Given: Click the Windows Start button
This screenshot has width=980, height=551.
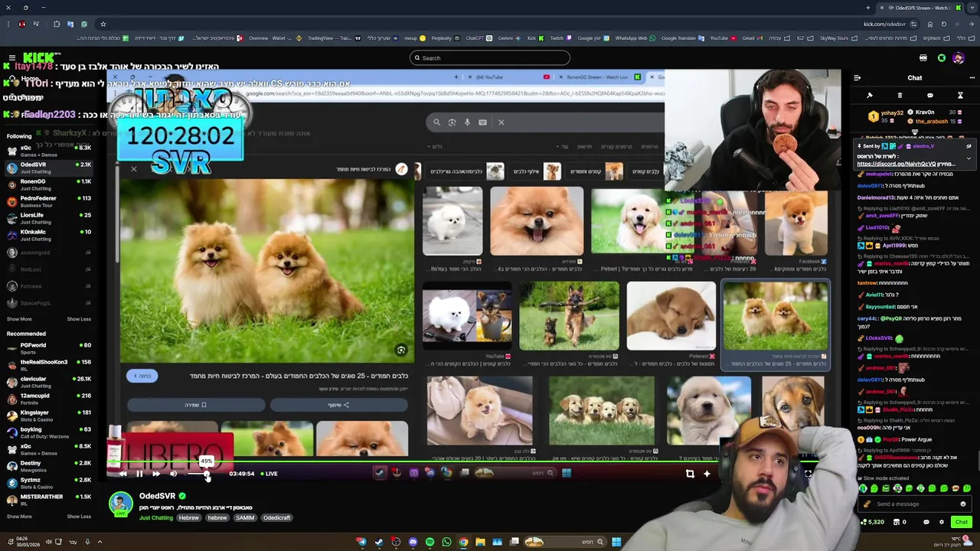Looking at the screenshot, I should (x=616, y=543).
